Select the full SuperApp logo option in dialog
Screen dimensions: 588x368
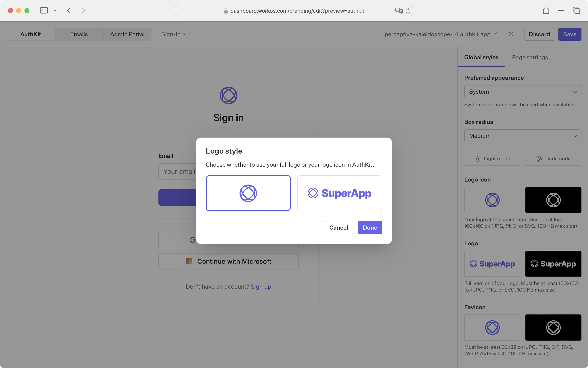pos(340,193)
